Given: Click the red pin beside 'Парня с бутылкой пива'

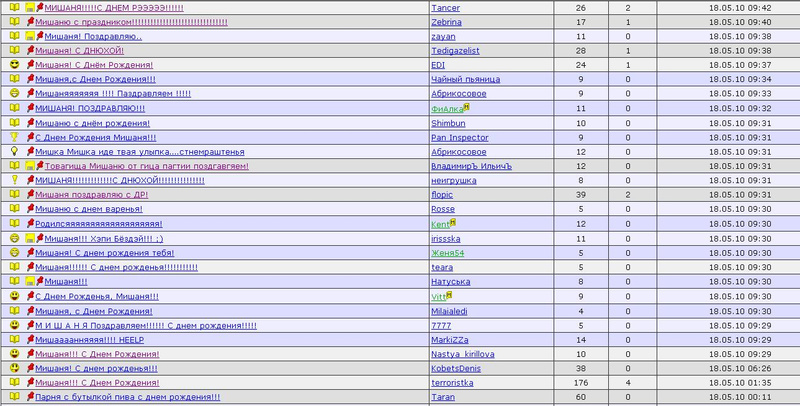Looking at the screenshot, I should (x=30, y=396).
